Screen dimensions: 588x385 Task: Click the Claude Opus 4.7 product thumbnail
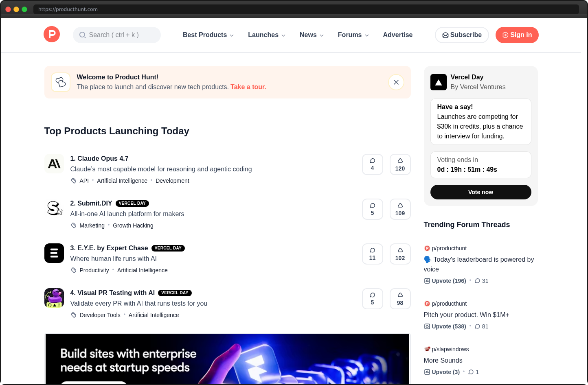pyautogui.click(x=54, y=164)
